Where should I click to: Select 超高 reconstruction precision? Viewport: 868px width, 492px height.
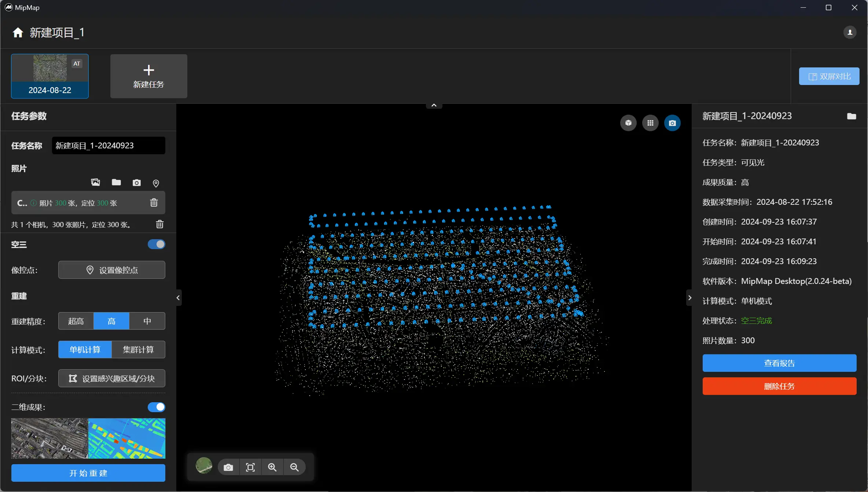click(76, 321)
